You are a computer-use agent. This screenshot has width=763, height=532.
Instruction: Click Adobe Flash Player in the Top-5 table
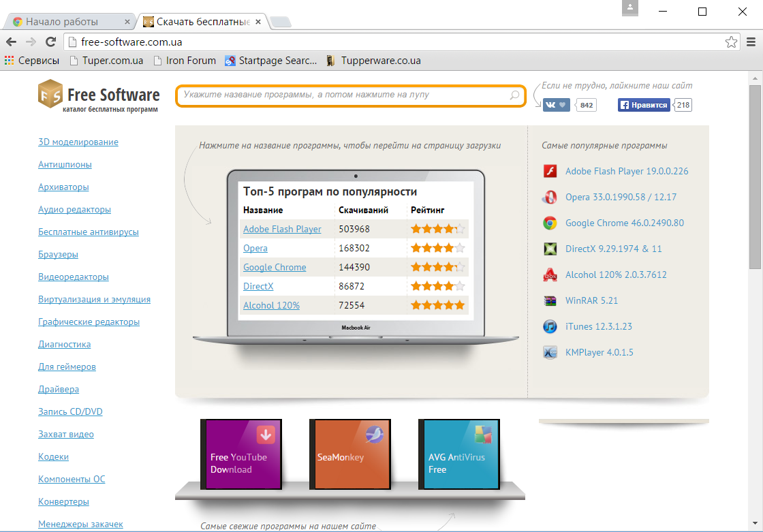tap(282, 229)
